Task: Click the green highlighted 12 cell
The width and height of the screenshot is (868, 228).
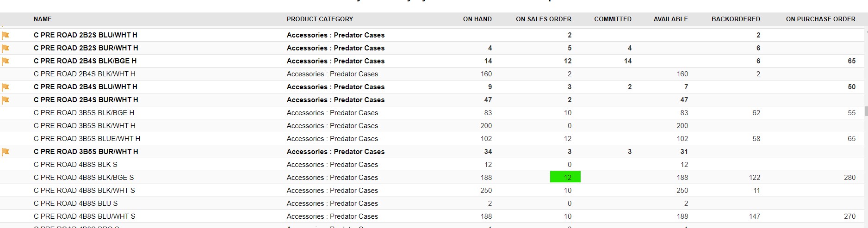Action: 565,177
